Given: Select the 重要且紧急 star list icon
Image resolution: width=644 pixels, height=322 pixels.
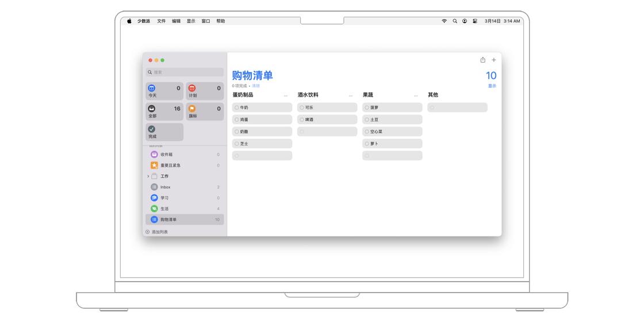Looking at the screenshot, I should click(x=154, y=165).
